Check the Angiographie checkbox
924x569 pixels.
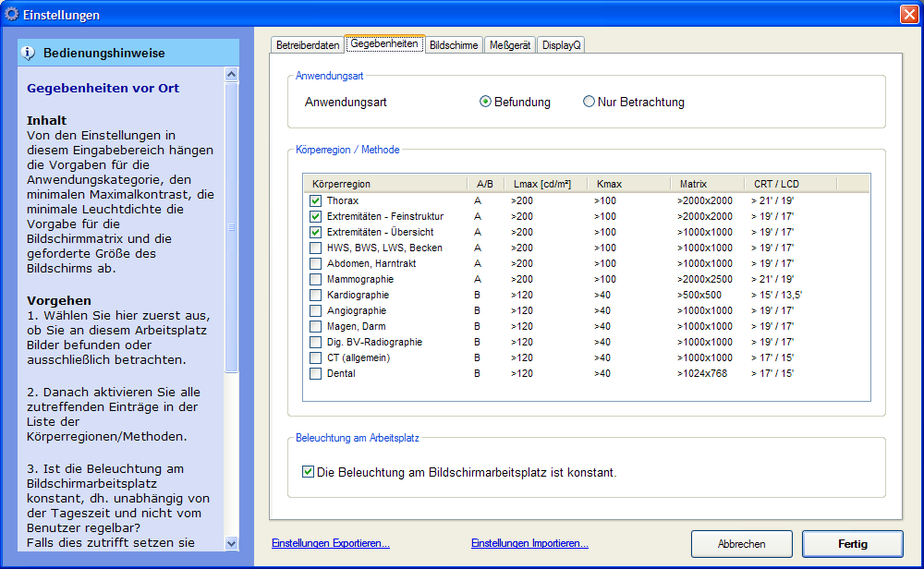click(315, 311)
